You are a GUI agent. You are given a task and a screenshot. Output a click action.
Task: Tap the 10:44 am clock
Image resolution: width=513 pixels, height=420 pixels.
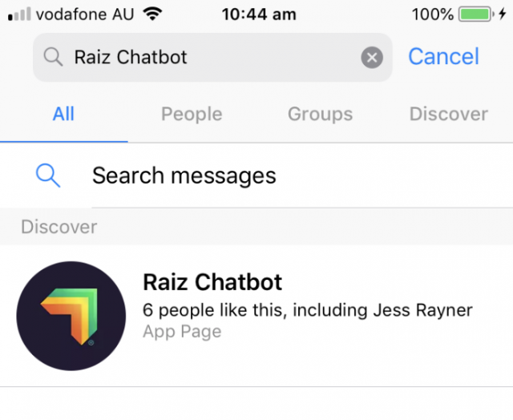click(259, 14)
